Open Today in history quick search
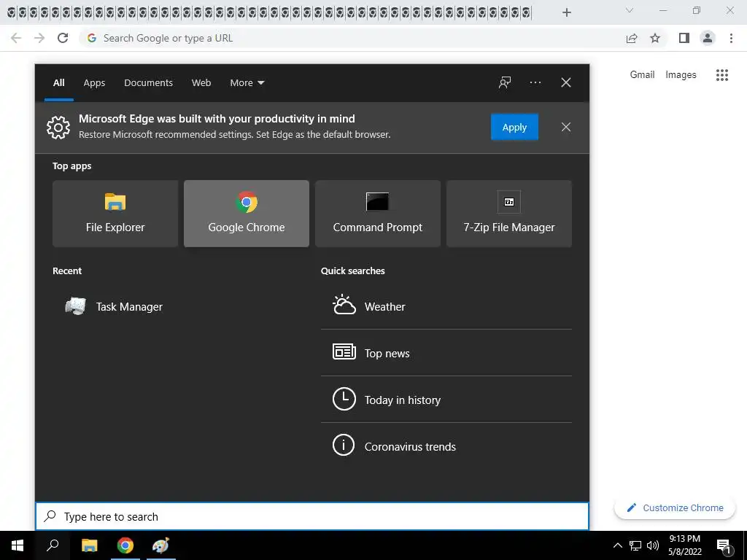This screenshot has height=560, width=747. pos(446,400)
